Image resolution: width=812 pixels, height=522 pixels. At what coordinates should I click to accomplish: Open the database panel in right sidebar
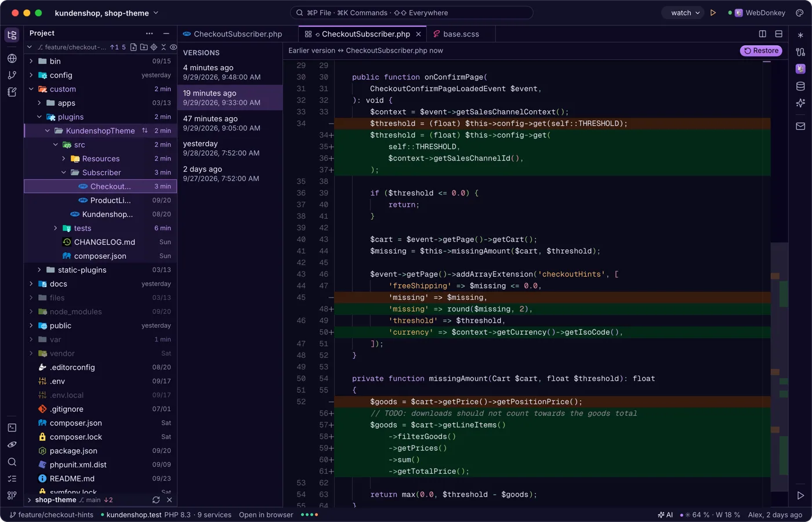(x=800, y=86)
